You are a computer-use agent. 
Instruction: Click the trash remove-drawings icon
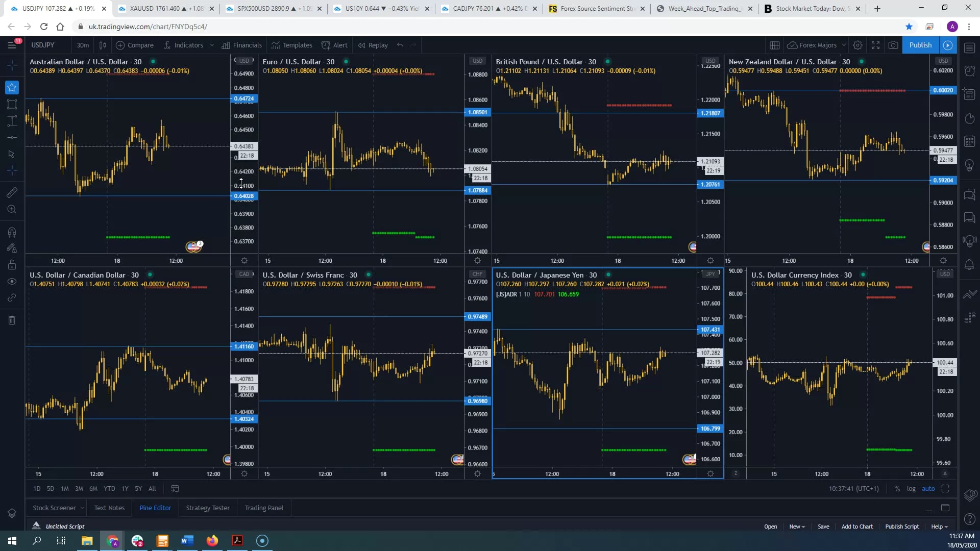(x=12, y=320)
